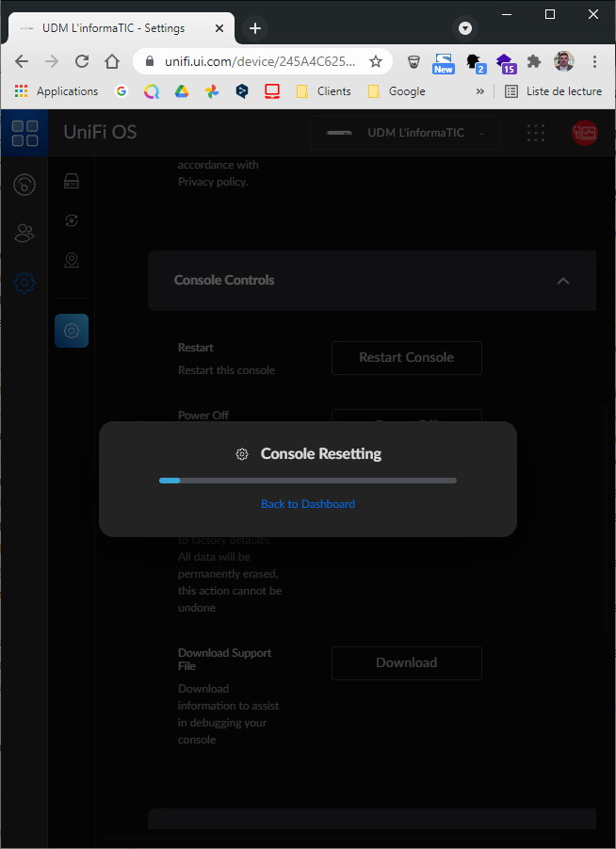Viewport: 616px width, 849px height.
Task: Collapse the Console Controls section
Action: coord(563,281)
